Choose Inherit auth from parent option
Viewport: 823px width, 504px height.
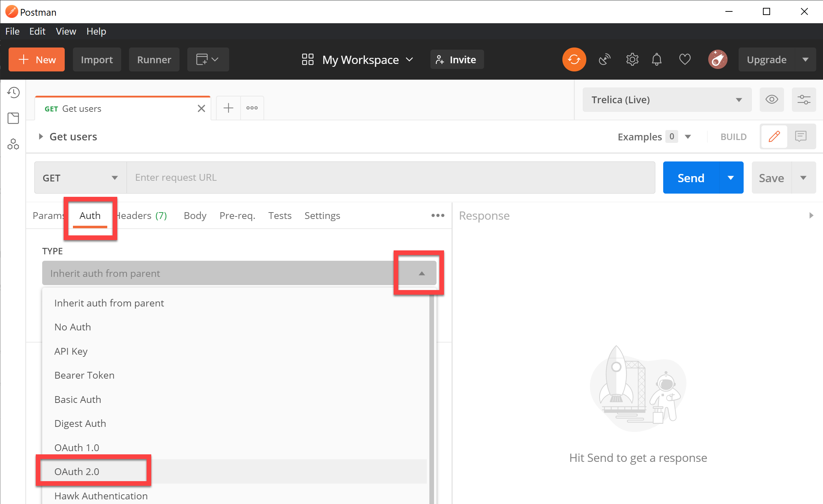click(x=235, y=303)
